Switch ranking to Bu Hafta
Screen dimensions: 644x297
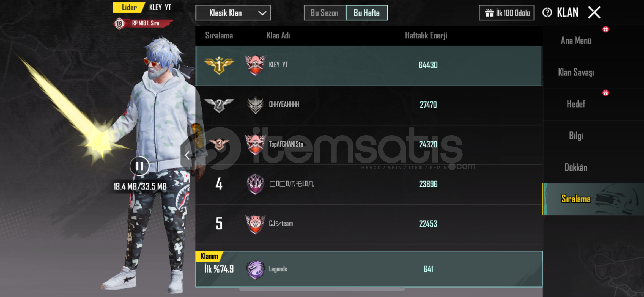coord(367,13)
